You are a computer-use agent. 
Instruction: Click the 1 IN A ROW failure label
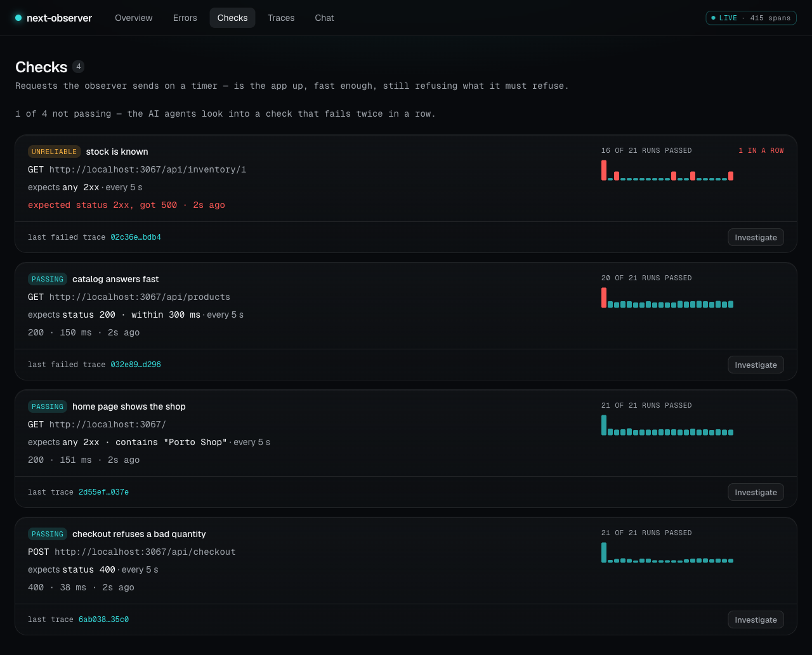coord(761,150)
